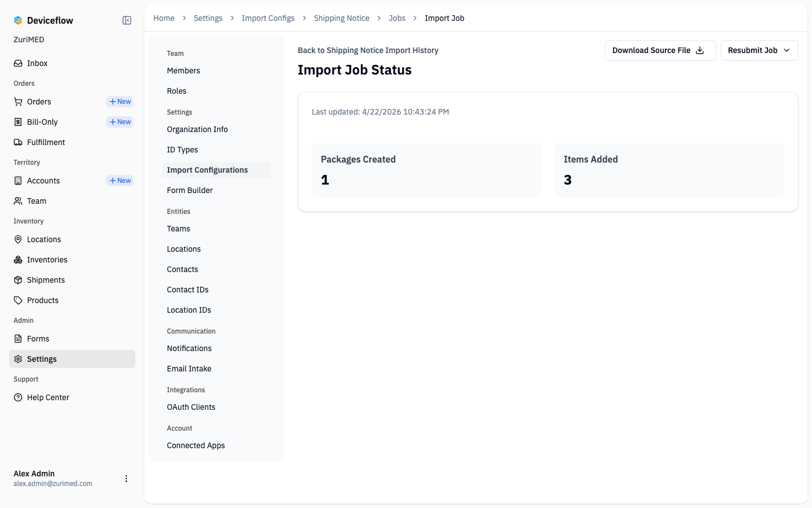Click the Import Job breadcrumb text
The height and width of the screenshot is (508, 812).
coord(444,18)
